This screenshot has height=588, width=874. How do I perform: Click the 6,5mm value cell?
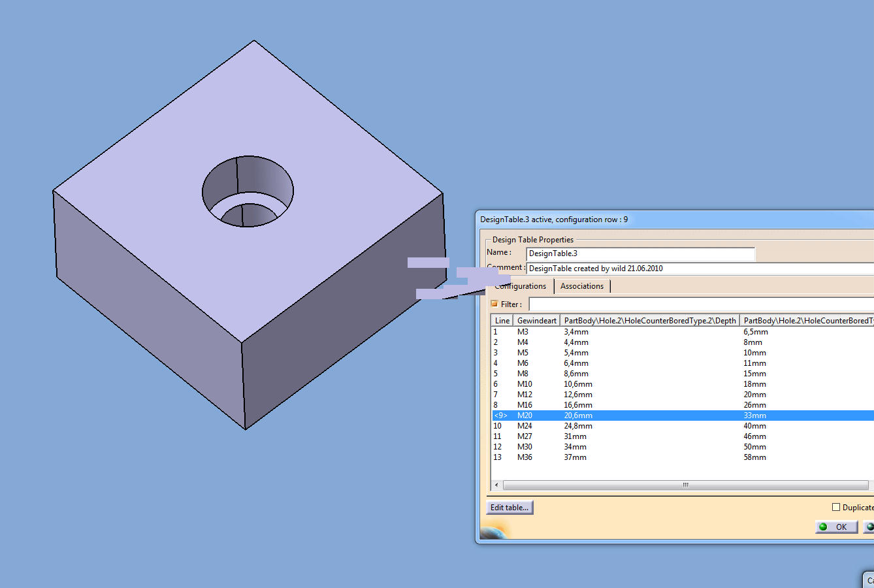pyautogui.click(x=756, y=332)
